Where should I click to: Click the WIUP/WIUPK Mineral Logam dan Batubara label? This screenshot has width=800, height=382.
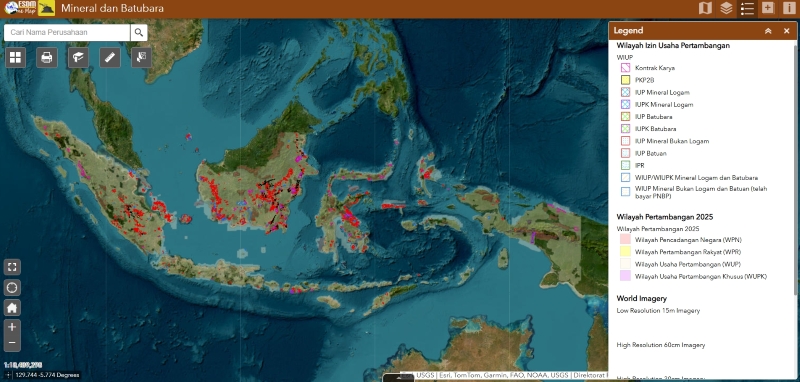pos(696,178)
